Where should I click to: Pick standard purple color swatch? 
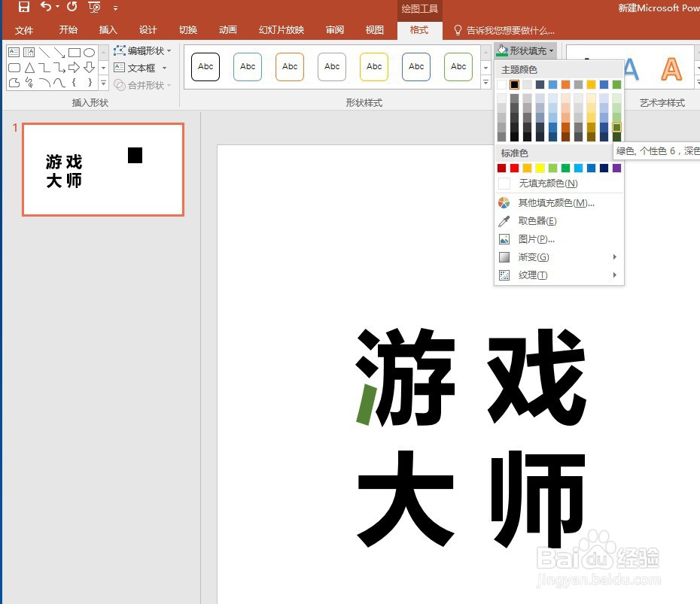pyautogui.click(x=616, y=168)
